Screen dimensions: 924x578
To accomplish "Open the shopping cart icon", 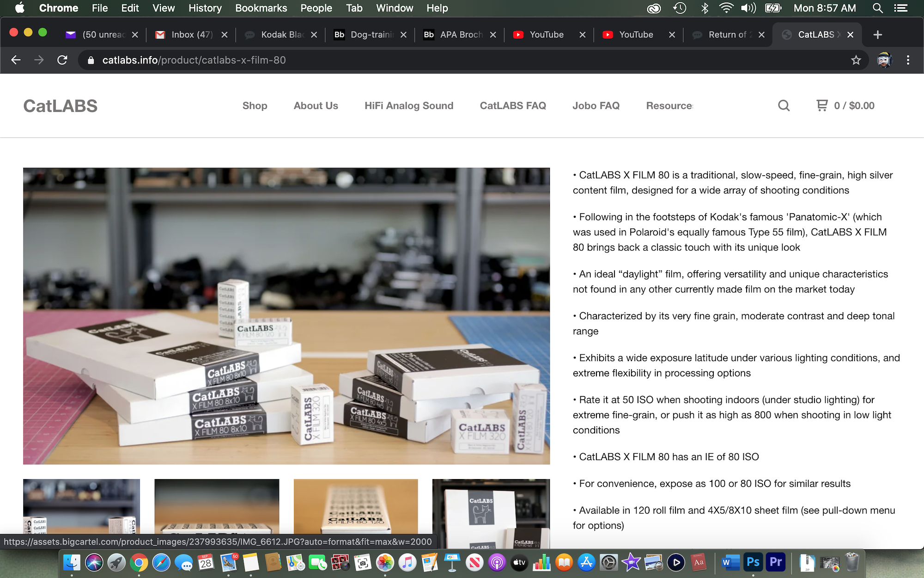I will coord(822,105).
